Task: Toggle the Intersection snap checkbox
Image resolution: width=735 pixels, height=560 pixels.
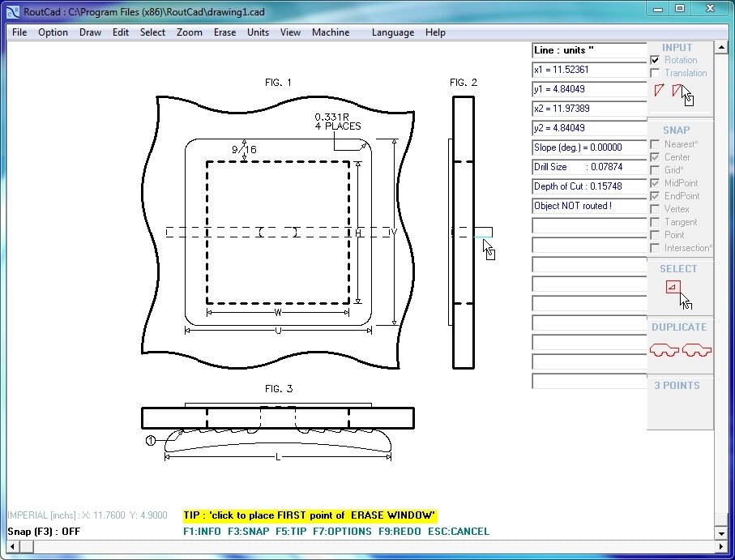Action: 655,248
